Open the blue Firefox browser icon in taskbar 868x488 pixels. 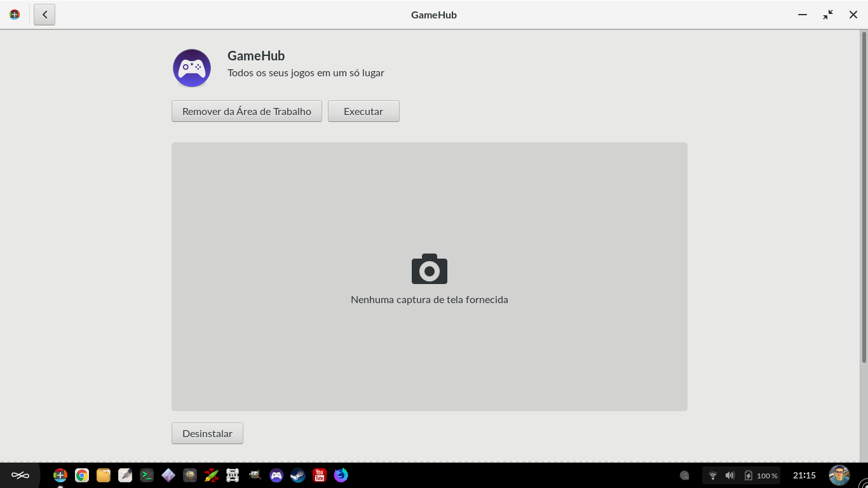coord(341,475)
